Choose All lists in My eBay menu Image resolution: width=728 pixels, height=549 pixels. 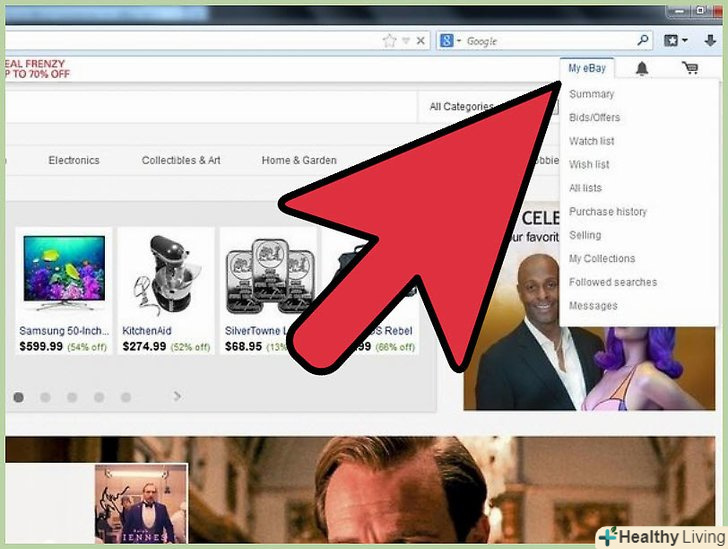point(585,188)
